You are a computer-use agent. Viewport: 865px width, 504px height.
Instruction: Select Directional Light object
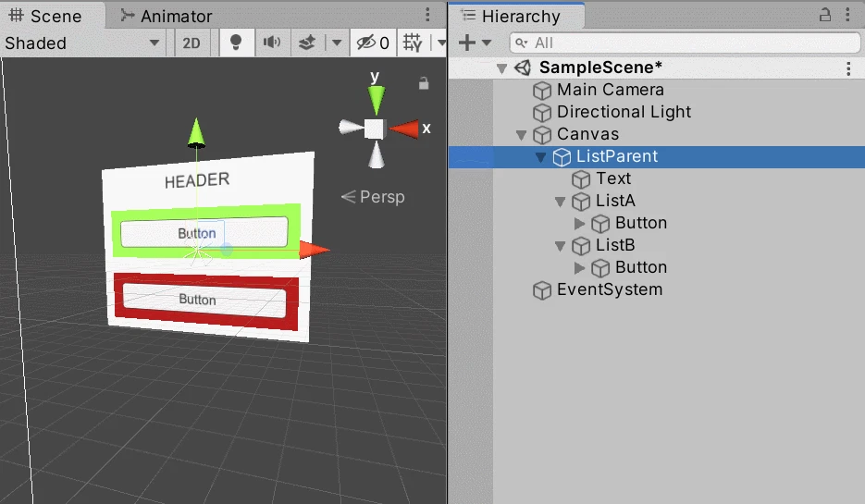click(624, 112)
